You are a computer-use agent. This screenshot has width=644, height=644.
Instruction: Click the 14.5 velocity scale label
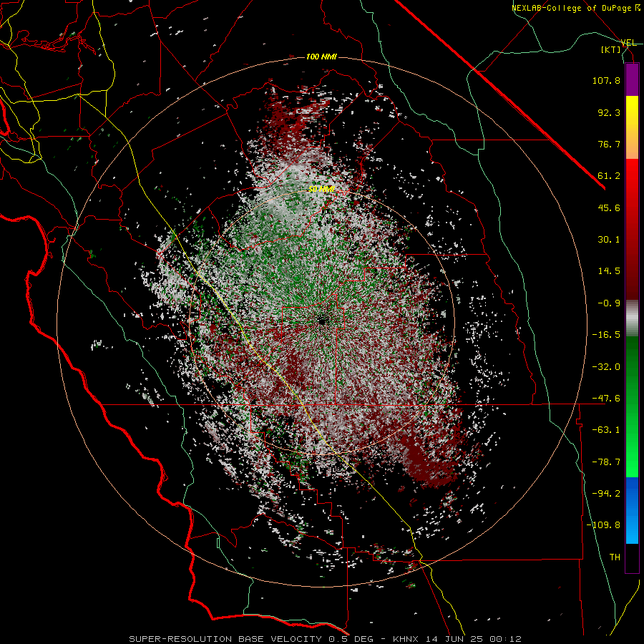pyautogui.click(x=609, y=271)
